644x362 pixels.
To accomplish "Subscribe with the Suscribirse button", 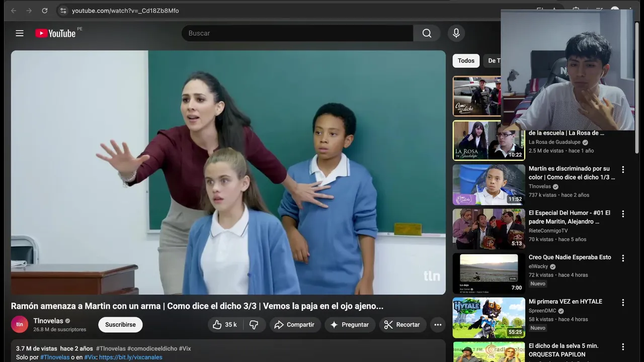I will point(120,325).
